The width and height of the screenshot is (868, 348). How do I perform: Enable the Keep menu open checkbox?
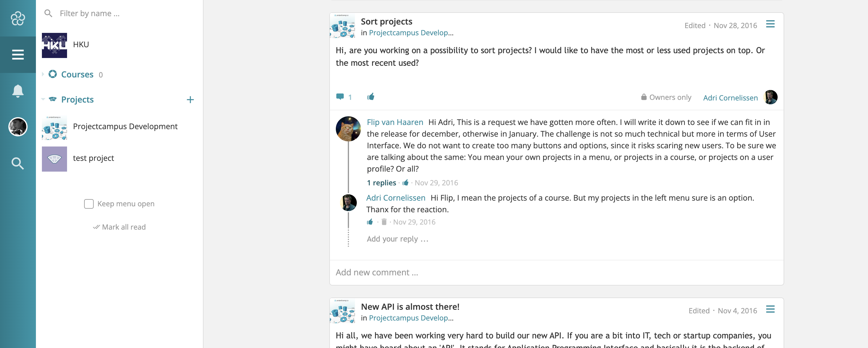click(x=88, y=204)
